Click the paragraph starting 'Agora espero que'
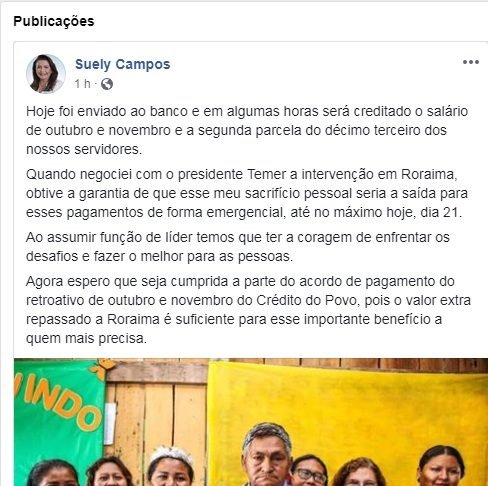Screen dimensions: 488x486 pyautogui.click(x=248, y=310)
